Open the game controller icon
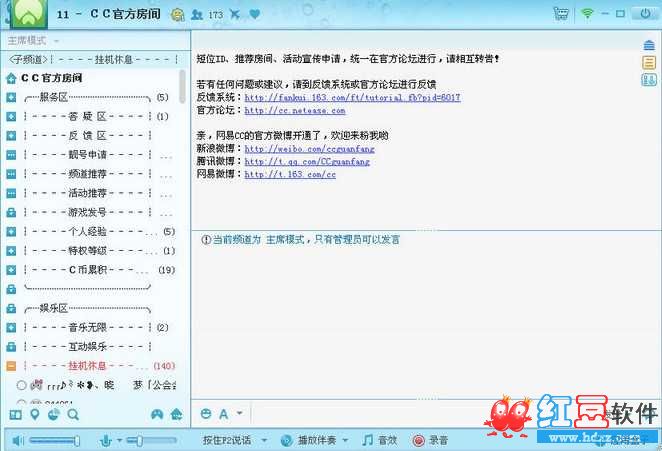The height and width of the screenshot is (451, 662). tap(157, 414)
